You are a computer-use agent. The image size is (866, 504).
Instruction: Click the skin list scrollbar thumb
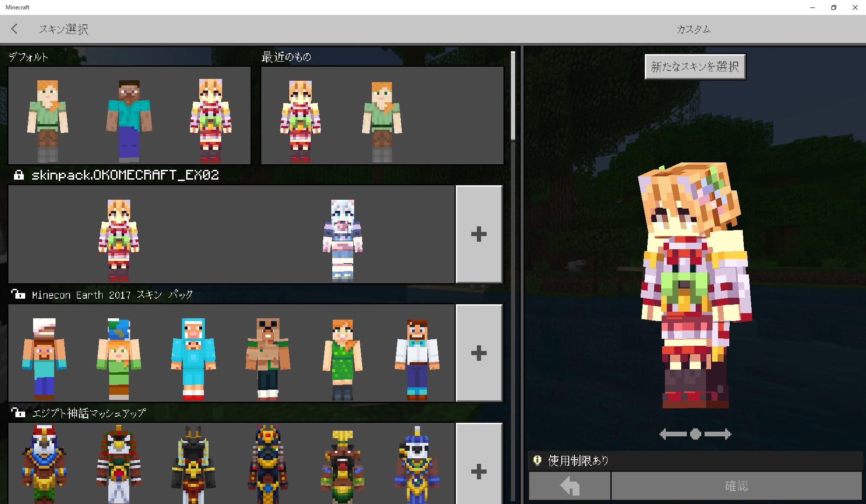(513, 96)
